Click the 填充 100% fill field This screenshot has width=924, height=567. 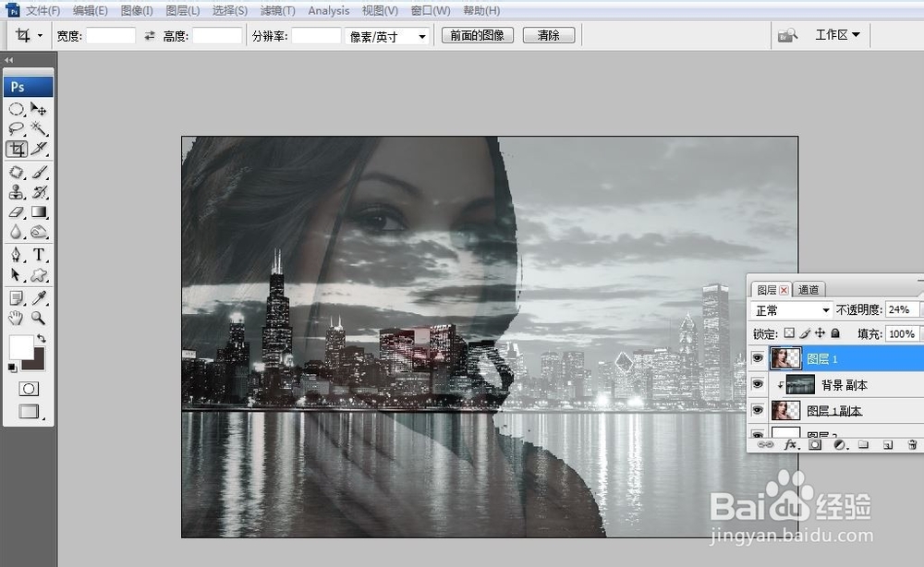[902, 334]
